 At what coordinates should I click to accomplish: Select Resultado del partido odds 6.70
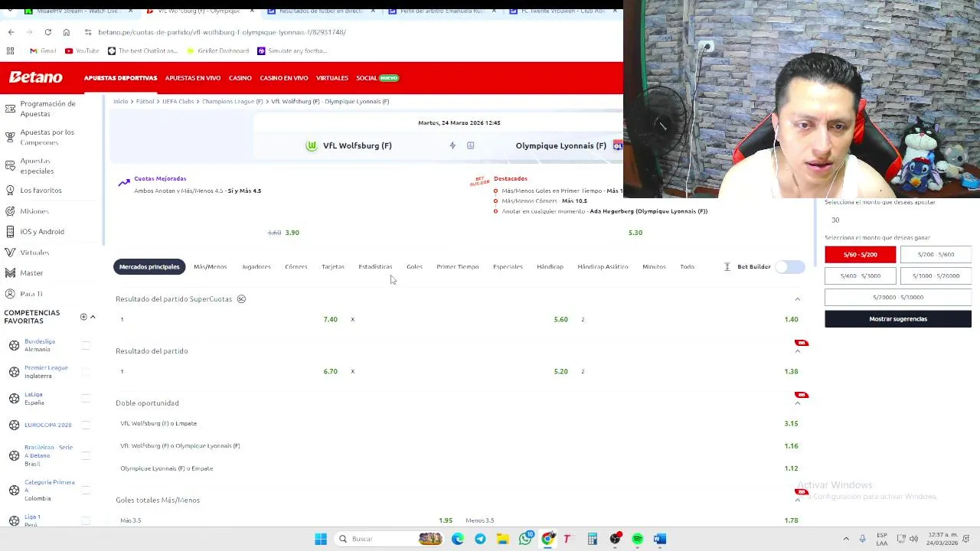pyautogui.click(x=330, y=371)
